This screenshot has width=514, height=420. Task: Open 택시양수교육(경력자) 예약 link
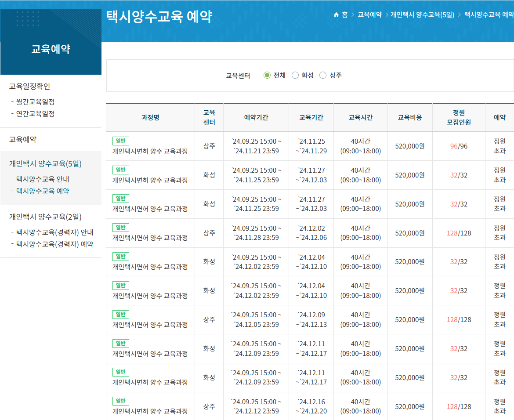coord(55,244)
